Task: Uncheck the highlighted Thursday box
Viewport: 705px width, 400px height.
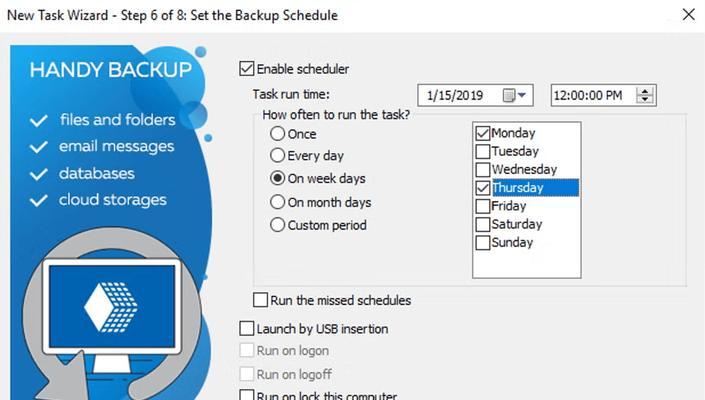Action: (482, 188)
